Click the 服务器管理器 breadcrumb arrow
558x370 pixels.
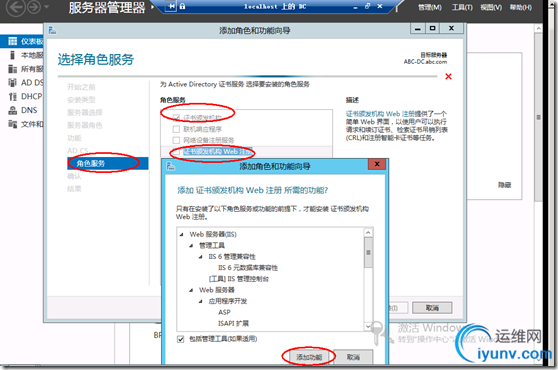click(153, 6)
